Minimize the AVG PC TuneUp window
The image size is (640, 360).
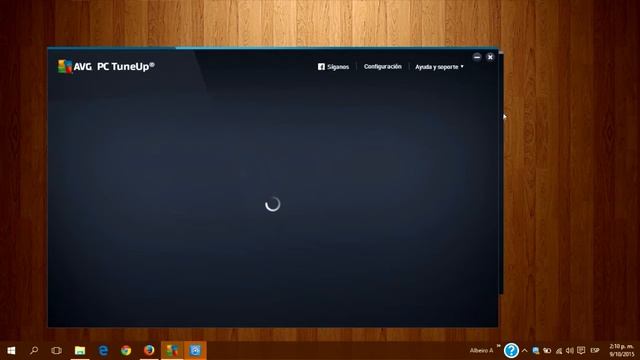tap(477, 57)
